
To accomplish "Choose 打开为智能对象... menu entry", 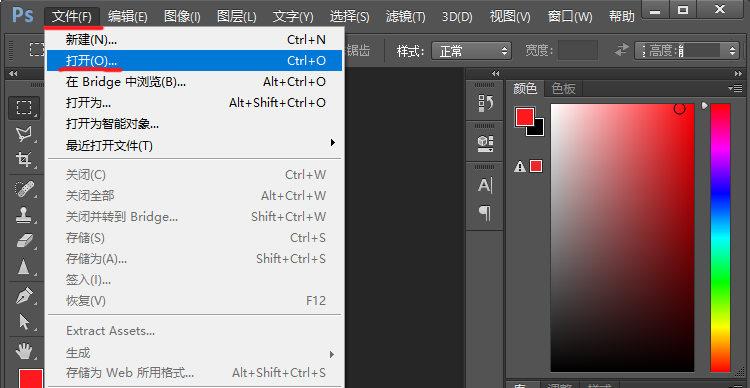I will [x=194, y=124].
